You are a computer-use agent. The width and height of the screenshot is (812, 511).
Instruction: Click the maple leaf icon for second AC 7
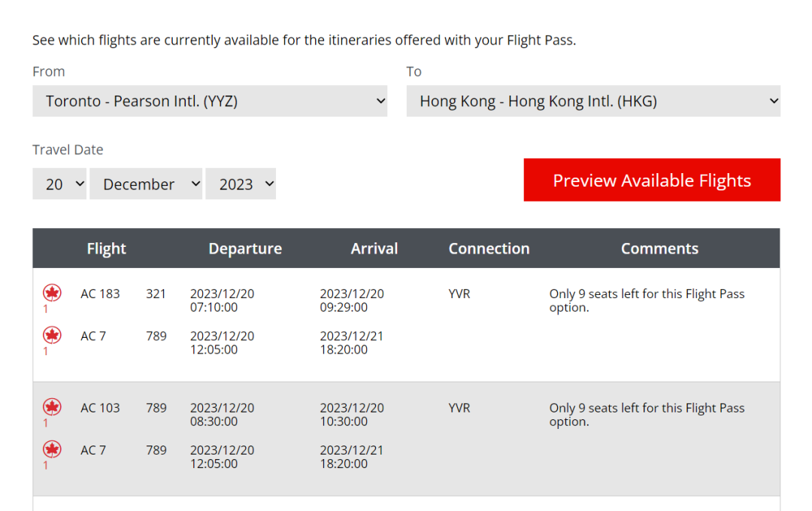tap(52, 450)
